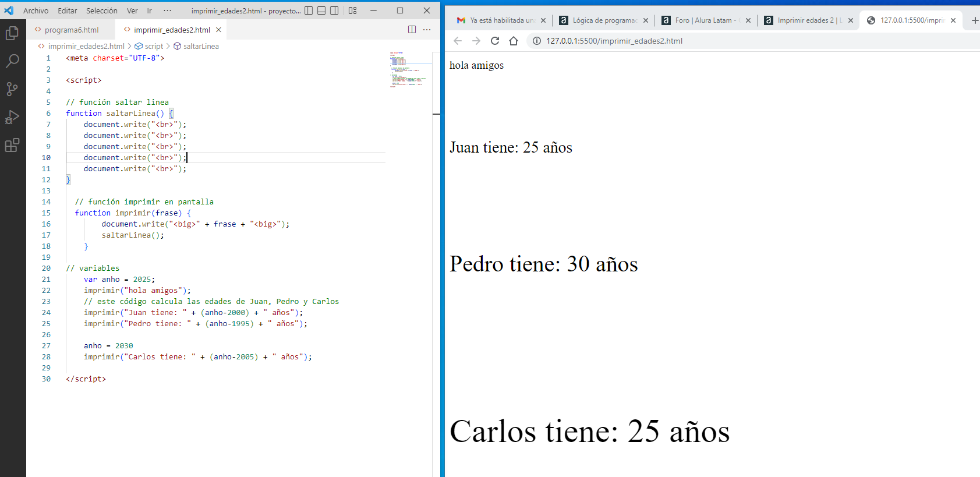View site information icon in address bar
Screen dimensions: 980x477
pyautogui.click(x=537, y=41)
